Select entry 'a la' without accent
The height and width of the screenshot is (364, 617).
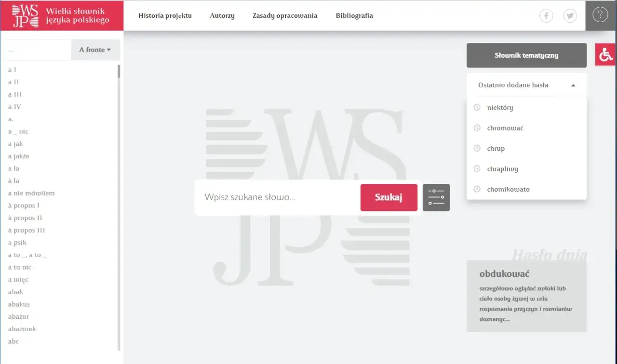13,169
